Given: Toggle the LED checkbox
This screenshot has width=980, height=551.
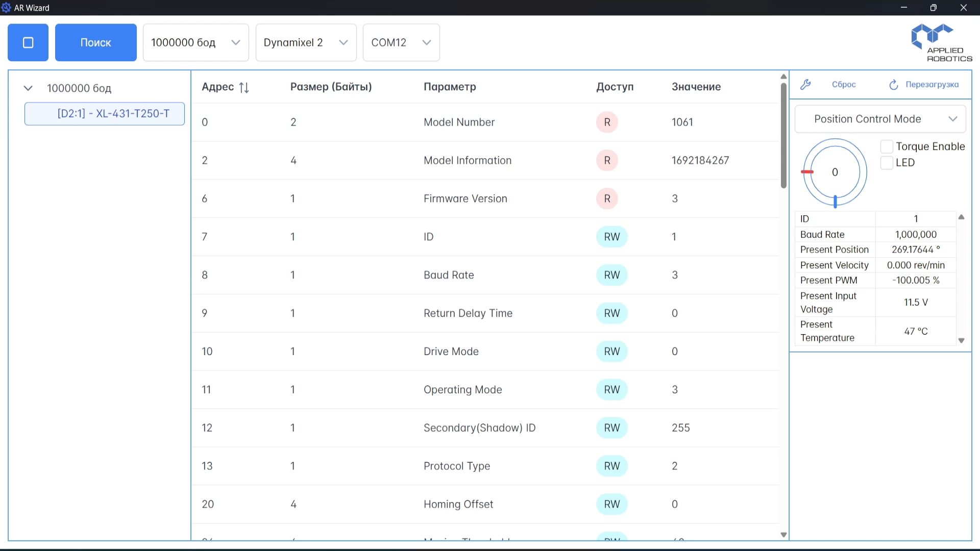Looking at the screenshot, I should click(887, 163).
